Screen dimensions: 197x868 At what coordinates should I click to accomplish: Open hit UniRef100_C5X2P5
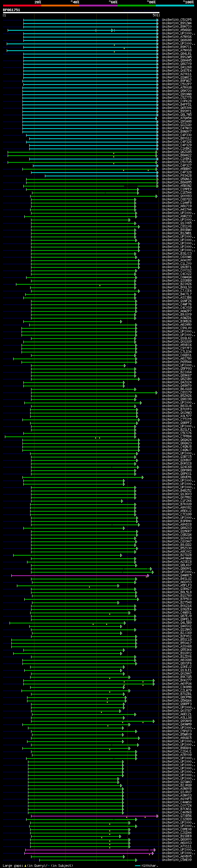177,20
